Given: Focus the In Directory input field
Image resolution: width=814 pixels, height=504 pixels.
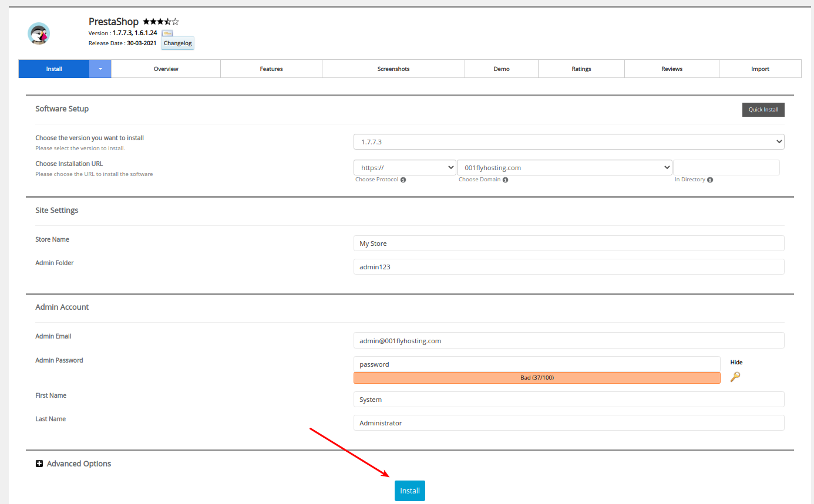Looking at the screenshot, I should click(726, 168).
